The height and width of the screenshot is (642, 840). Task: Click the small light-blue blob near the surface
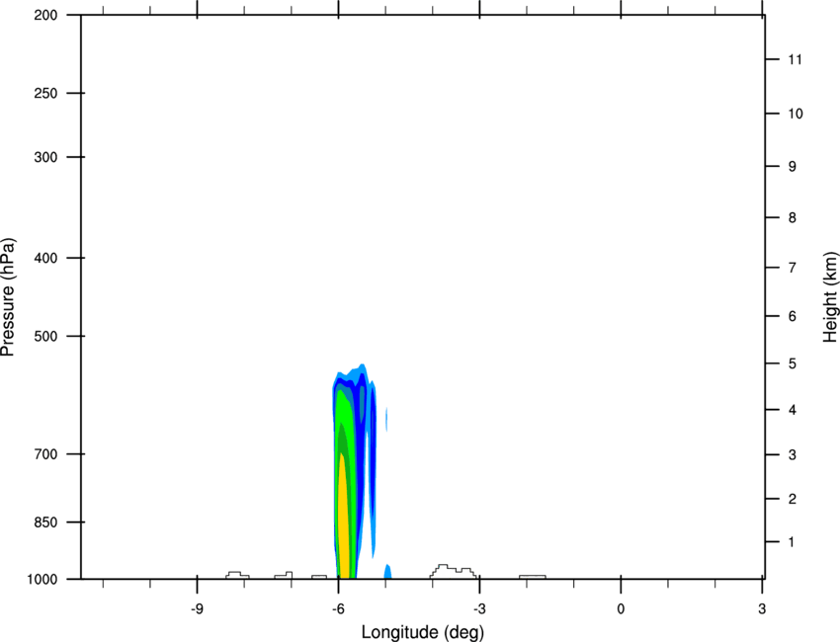coord(387,572)
